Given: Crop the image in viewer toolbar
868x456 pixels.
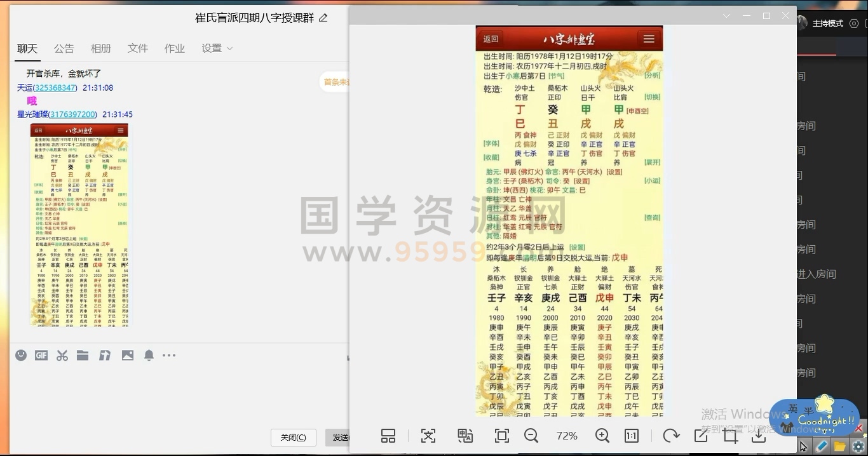Looking at the screenshot, I should pyautogui.click(x=730, y=436).
